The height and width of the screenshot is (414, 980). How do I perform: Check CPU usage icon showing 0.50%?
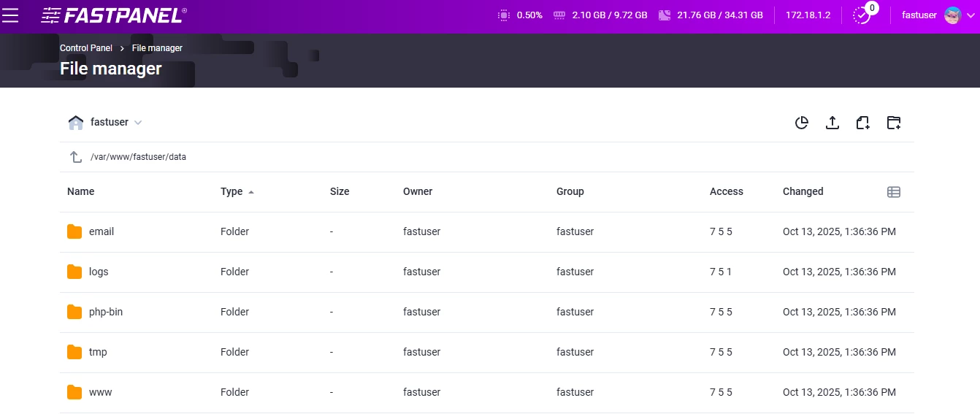point(504,15)
